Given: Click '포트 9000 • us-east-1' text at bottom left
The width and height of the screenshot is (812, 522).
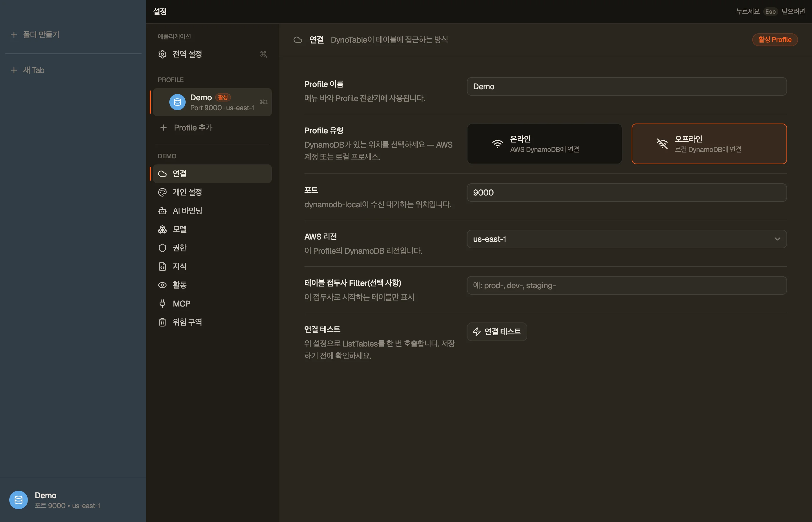Looking at the screenshot, I should [x=68, y=506].
